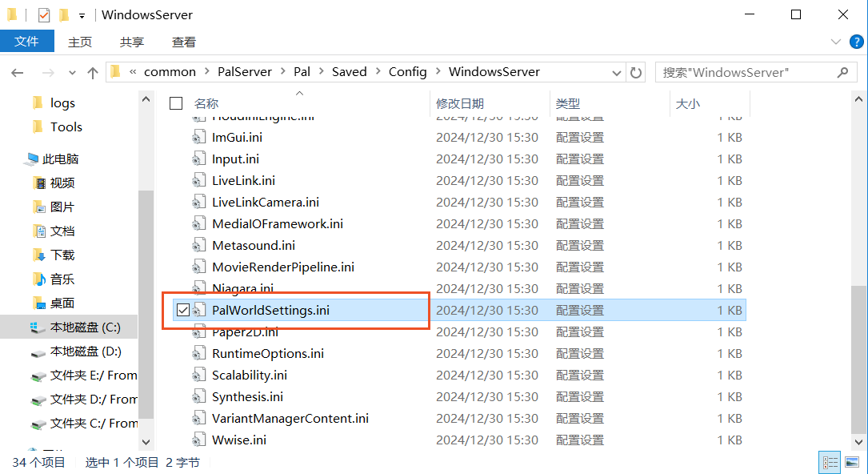
Task: Select the Input.ini file icon
Action: (x=199, y=159)
